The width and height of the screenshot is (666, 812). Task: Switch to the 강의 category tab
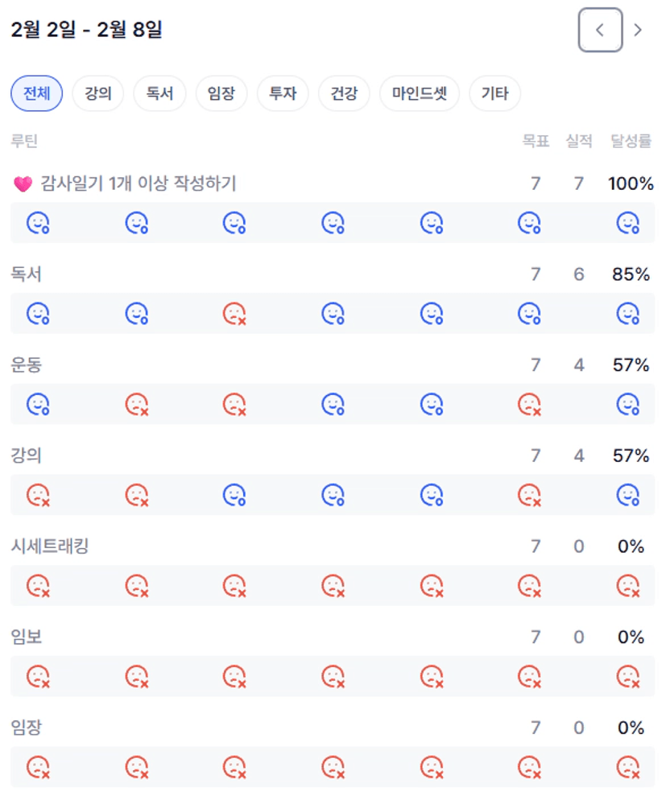click(97, 93)
